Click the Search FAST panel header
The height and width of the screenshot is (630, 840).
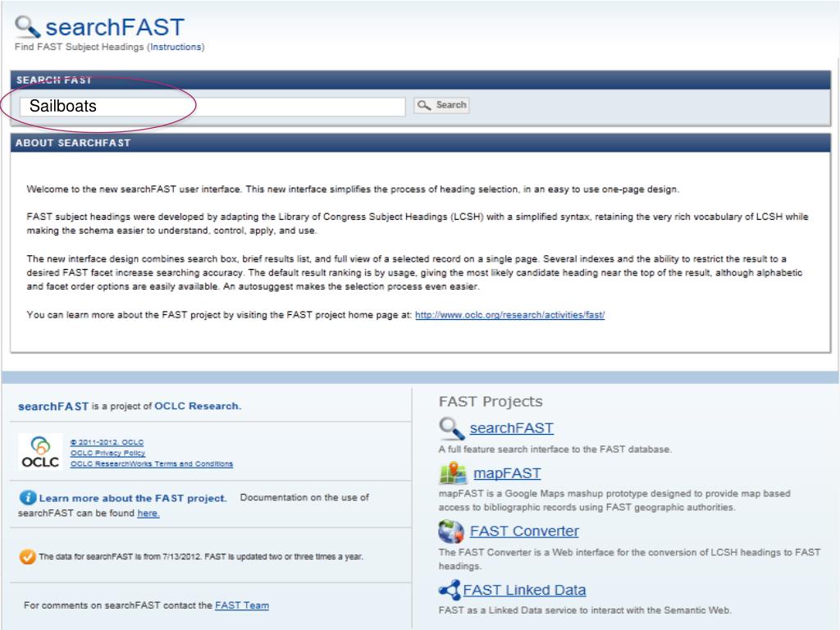pyautogui.click(x=421, y=80)
